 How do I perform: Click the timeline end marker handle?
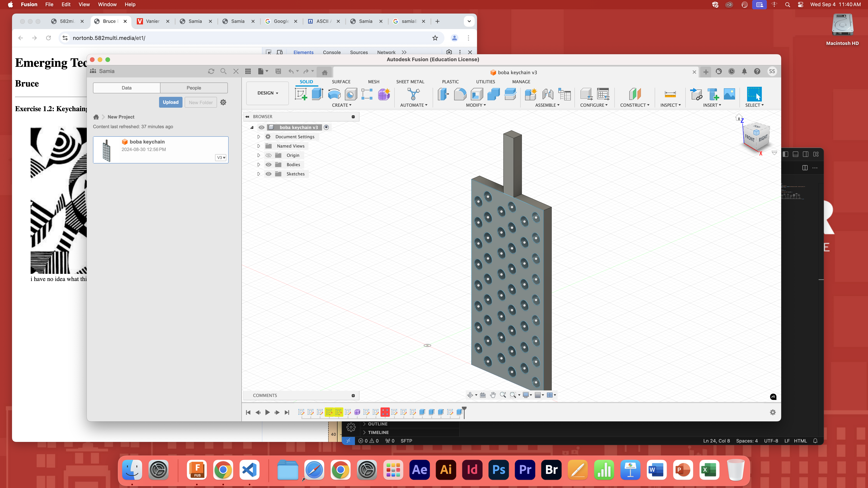coord(464,409)
